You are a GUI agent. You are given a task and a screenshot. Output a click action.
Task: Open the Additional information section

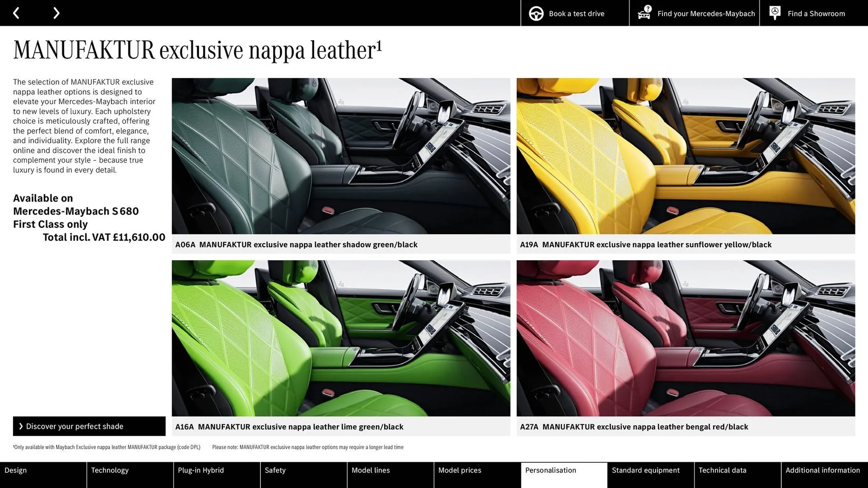822,470
